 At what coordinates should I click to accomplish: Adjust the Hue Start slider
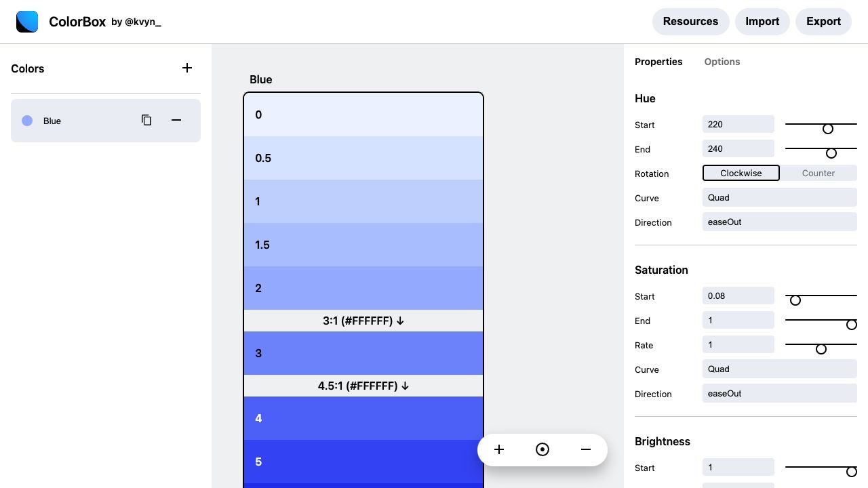tap(828, 129)
